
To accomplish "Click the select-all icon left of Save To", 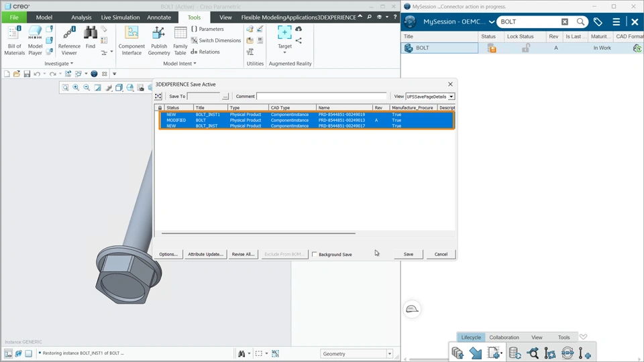I will [x=158, y=96].
